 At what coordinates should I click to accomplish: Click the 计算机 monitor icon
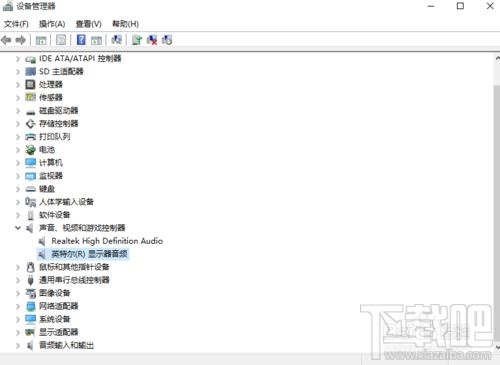30,163
